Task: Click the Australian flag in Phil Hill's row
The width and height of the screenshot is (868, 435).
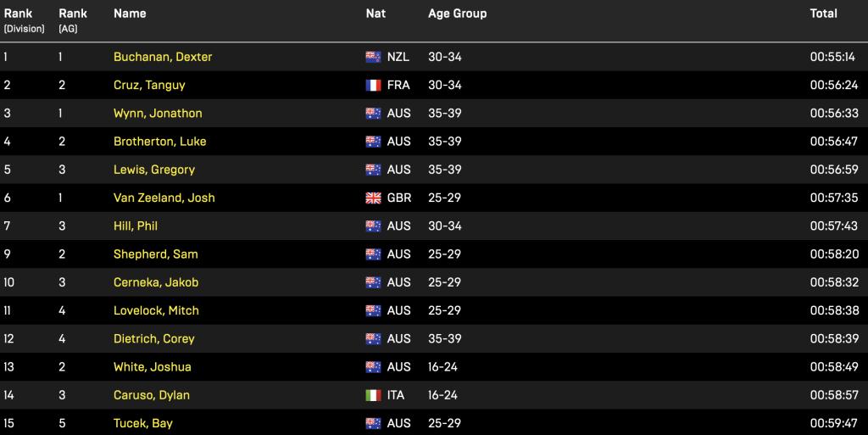Action: pyautogui.click(x=373, y=226)
